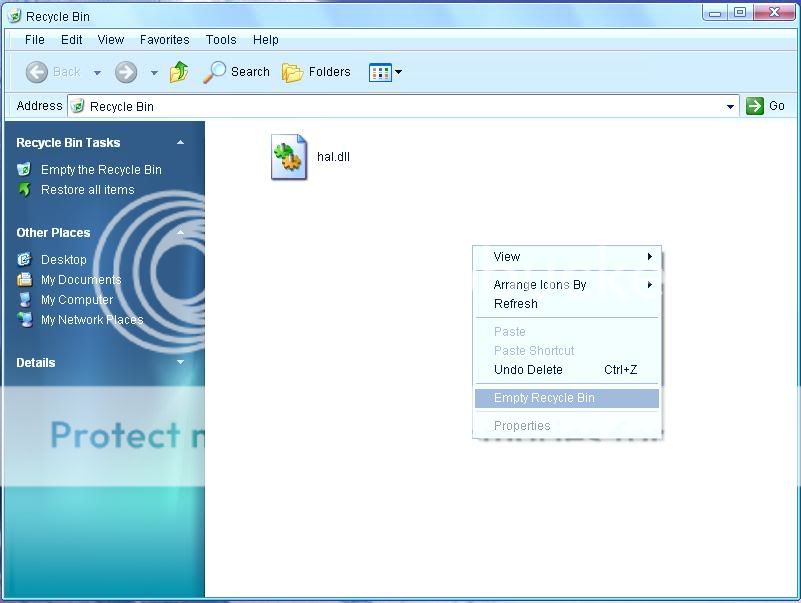Choose Empty Recycle Bin in context menu
This screenshot has width=801, height=603.
(x=544, y=398)
